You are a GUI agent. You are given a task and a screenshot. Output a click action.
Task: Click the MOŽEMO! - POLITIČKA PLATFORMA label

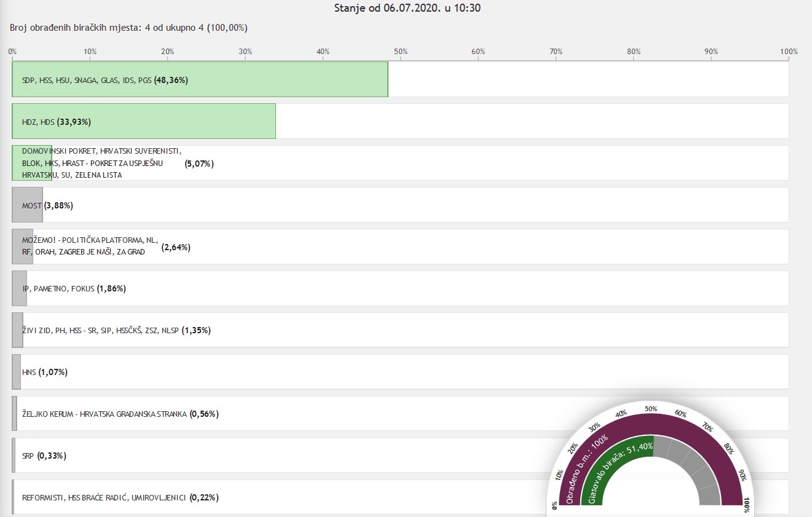tap(90, 247)
